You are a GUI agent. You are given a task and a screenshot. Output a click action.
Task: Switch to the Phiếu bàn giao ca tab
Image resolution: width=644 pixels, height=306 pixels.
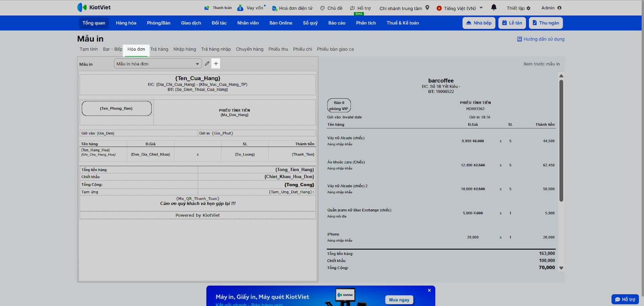335,49
